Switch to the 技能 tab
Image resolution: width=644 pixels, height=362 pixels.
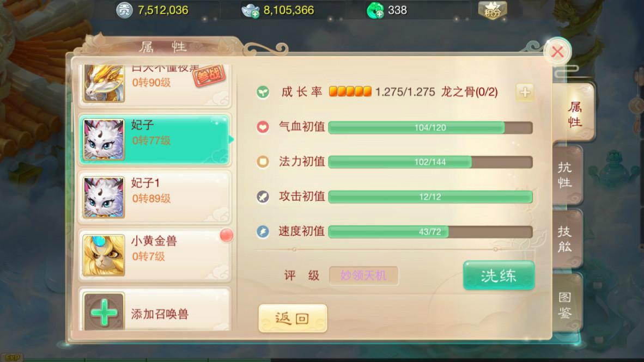click(567, 240)
